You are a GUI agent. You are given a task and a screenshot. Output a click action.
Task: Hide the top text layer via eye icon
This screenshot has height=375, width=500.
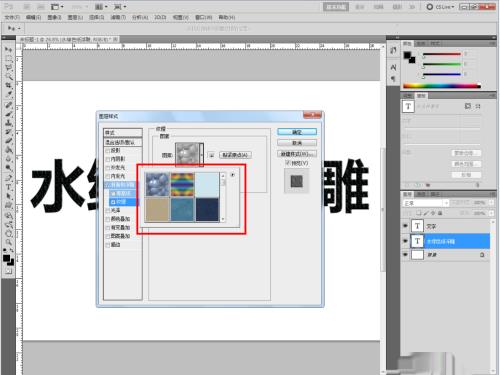click(x=405, y=226)
